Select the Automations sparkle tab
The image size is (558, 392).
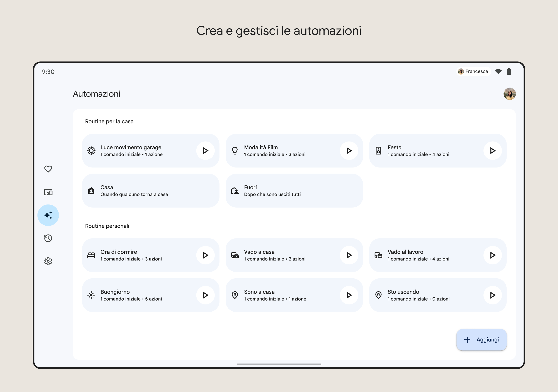coord(48,215)
